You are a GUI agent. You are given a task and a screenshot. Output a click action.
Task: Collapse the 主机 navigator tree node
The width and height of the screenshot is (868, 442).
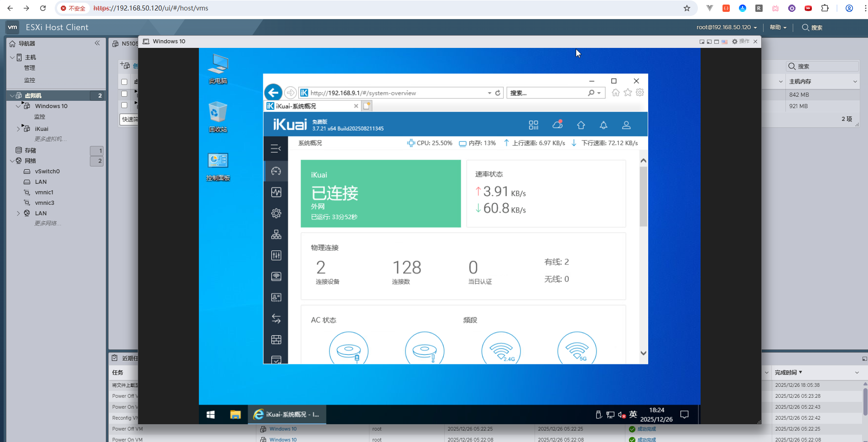12,57
